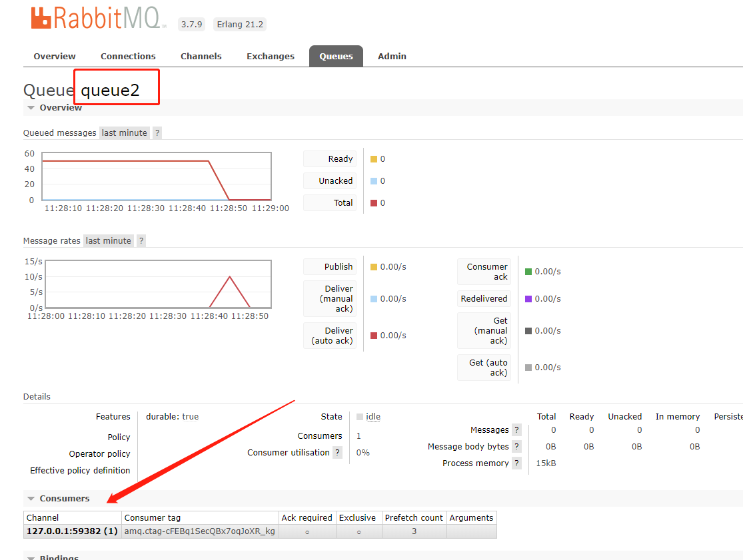743x560 pixels.
Task: Toggle the Get (manual ack) legend label
Action: click(484, 330)
